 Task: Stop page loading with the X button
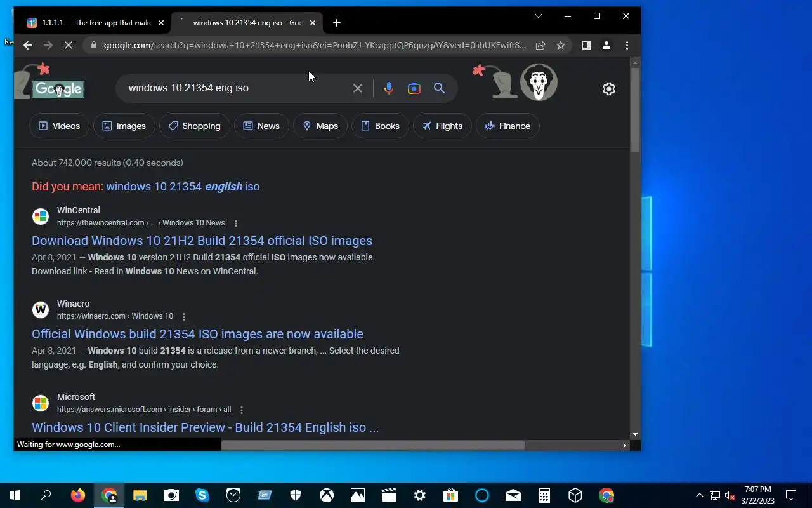point(69,45)
